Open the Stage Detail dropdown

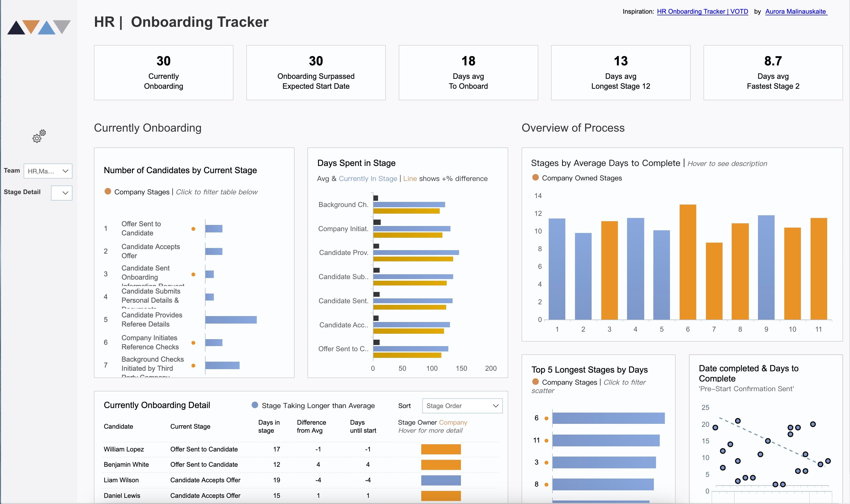pos(61,192)
